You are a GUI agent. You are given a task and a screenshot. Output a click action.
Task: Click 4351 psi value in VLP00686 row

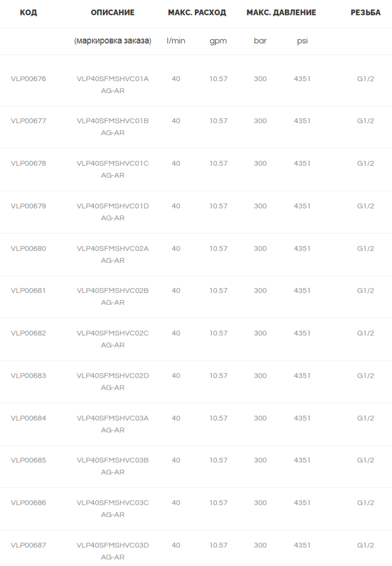point(302,503)
